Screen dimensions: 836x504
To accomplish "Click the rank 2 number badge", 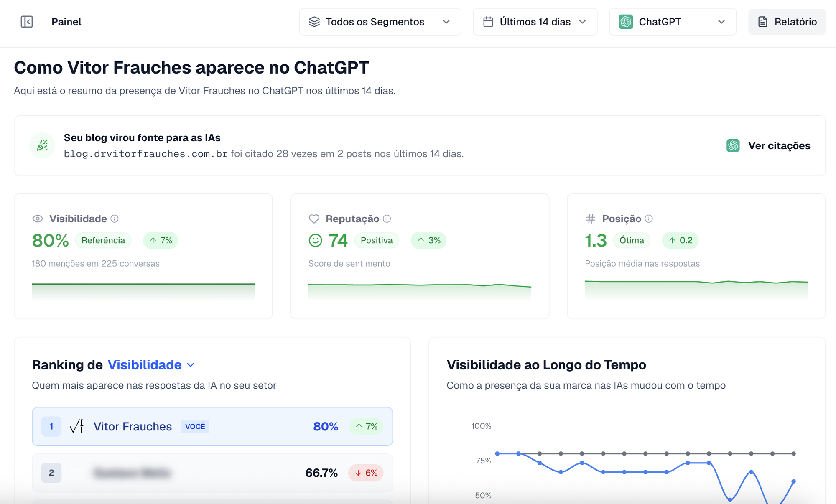I will [x=51, y=473].
